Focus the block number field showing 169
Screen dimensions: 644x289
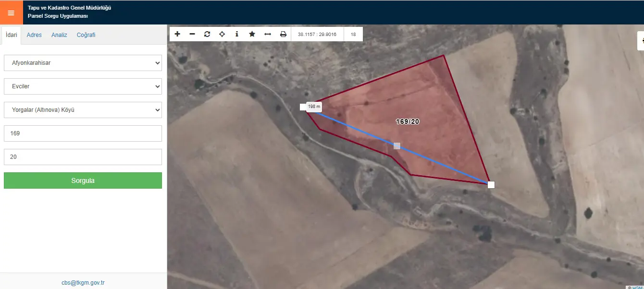tap(83, 133)
